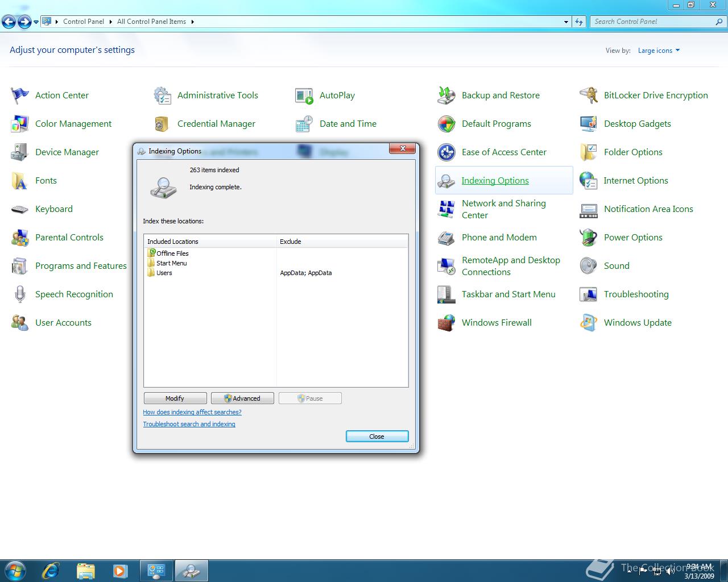Screen dimensions: 728x582
Task: Go back with the Back arrow button
Action: [x=9, y=22]
